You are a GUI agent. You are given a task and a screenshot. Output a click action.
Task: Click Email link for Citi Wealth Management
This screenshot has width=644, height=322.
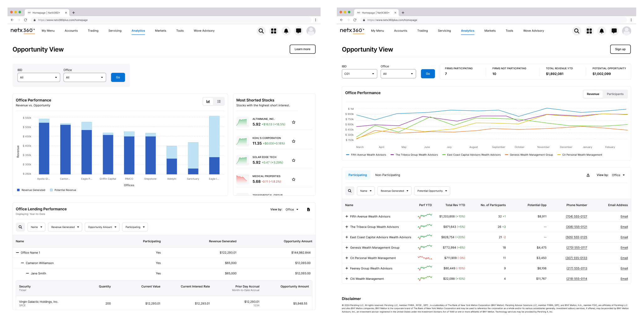(624, 279)
